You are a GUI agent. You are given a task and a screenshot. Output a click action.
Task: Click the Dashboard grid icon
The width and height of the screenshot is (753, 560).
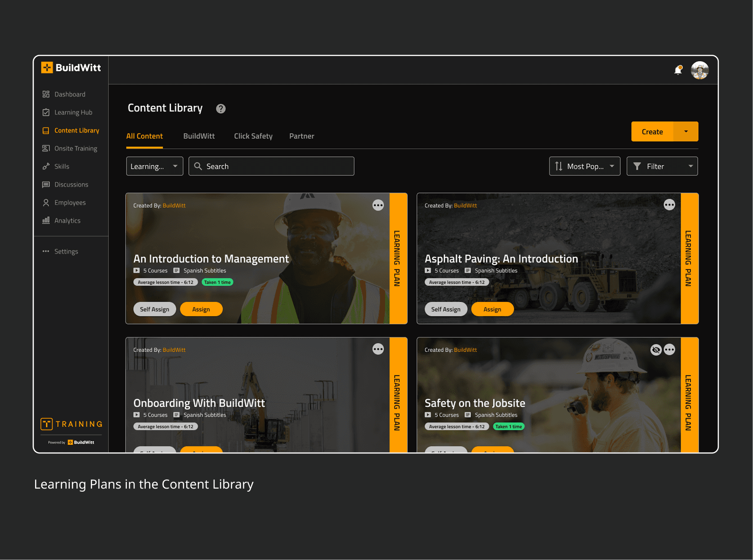tap(46, 94)
